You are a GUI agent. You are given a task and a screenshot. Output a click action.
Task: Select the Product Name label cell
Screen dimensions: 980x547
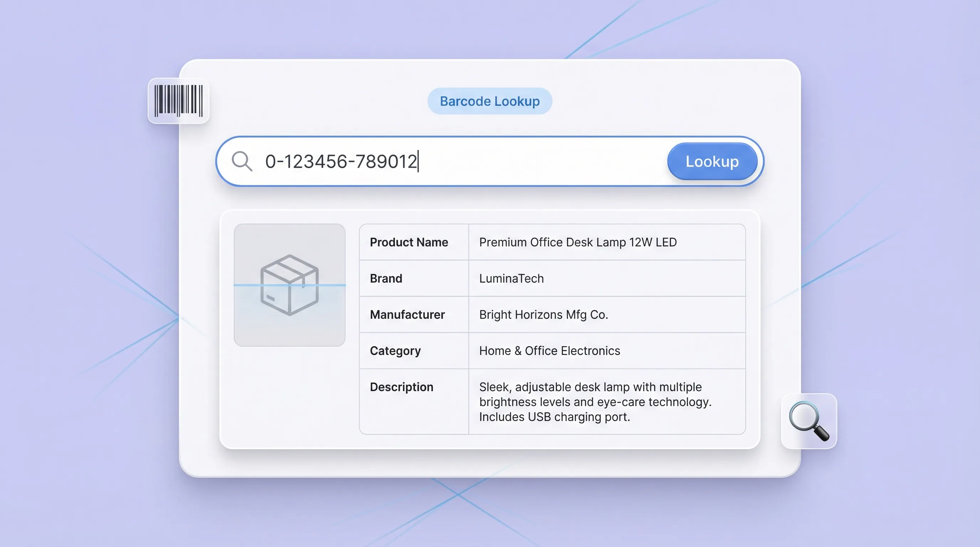coord(409,242)
